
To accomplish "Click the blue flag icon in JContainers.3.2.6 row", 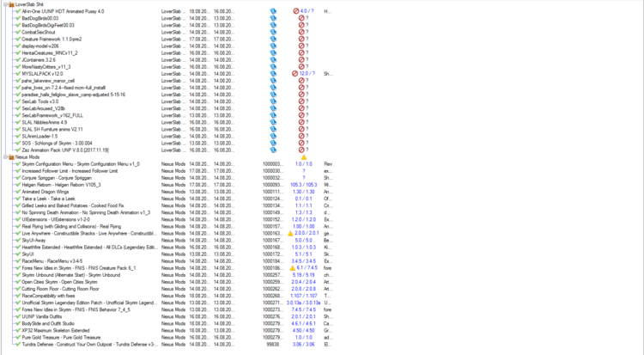I will click(273, 59).
